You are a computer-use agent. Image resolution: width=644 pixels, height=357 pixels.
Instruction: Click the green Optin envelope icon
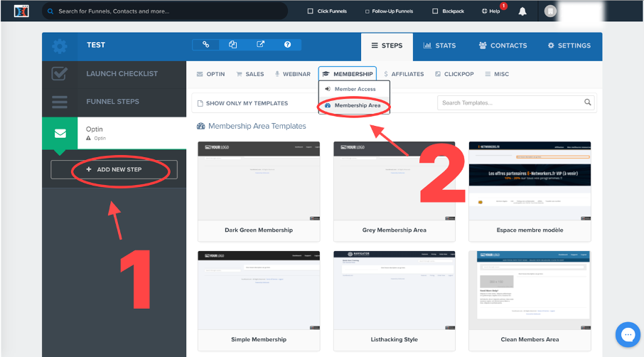[x=60, y=133]
